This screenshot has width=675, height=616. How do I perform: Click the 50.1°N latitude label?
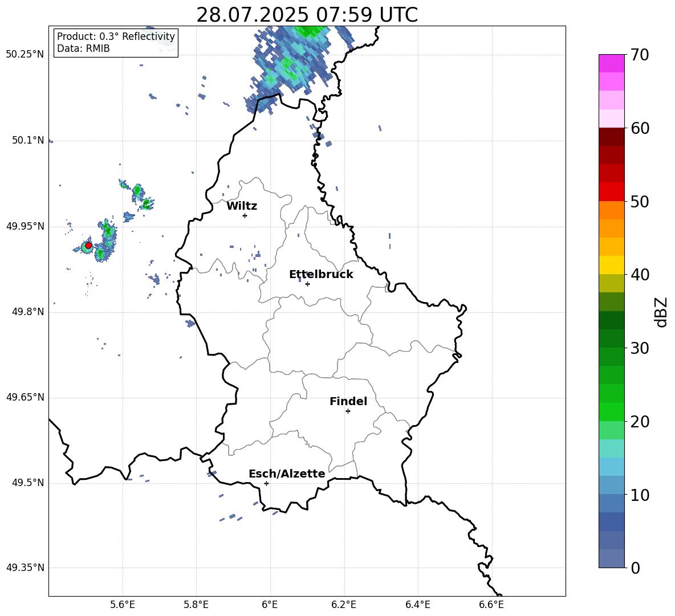tap(28, 140)
